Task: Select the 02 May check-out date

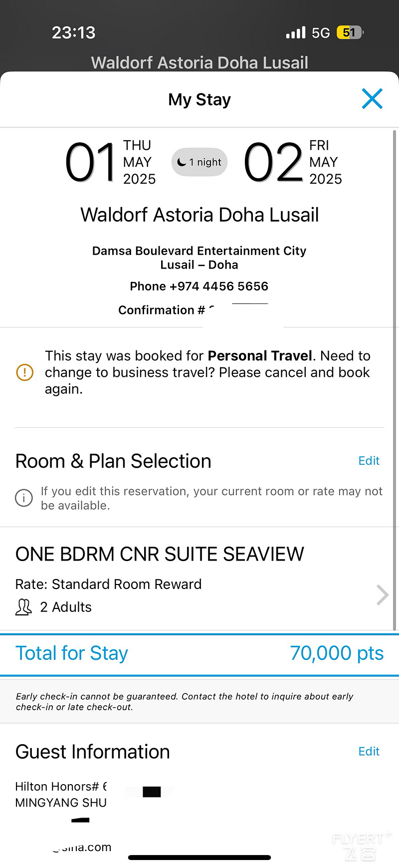Action: pyautogui.click(x=293, y=162)
